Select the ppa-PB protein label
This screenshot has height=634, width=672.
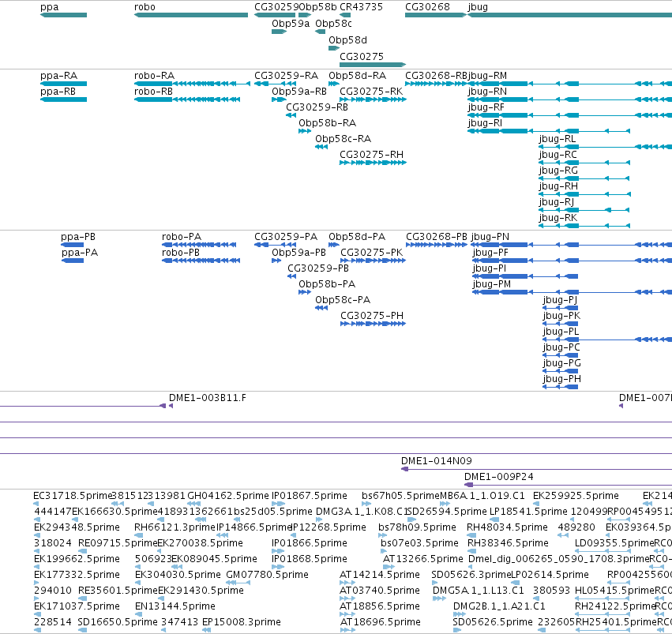point(78,238)
